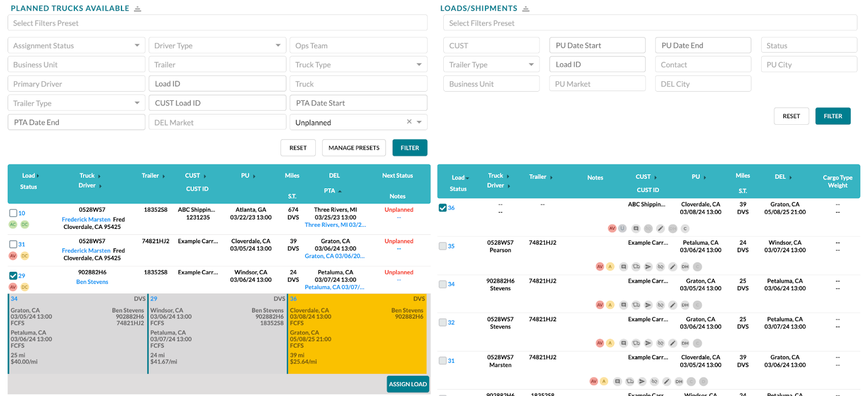This screenshot has height=396, width=868.
Task: Open trucks Select Filters Preset field
Action: (x=218, y=23)
